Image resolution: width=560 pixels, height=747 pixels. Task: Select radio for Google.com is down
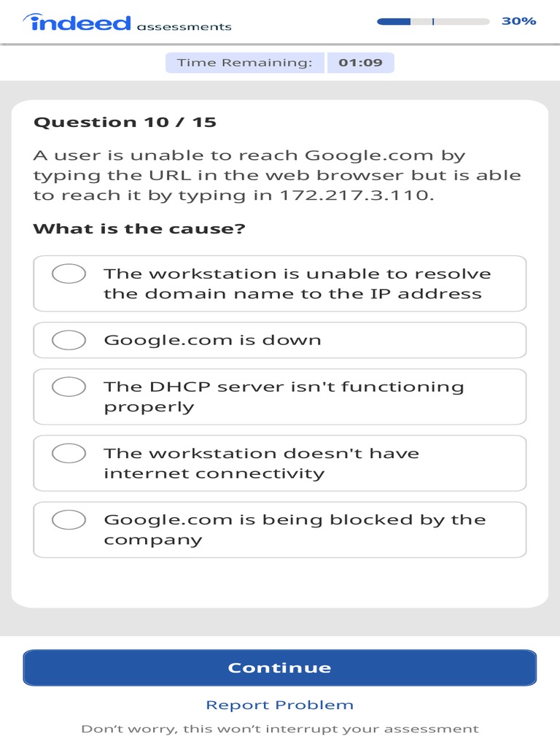point(69,340)
